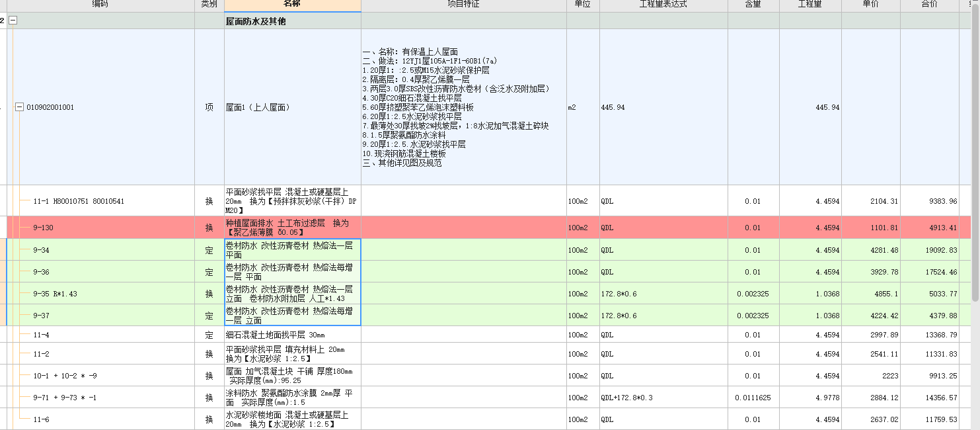Screen dimensions: 980x430
Task: Click name cell 热熔法每增一层 立面
Action: [293, 316]
